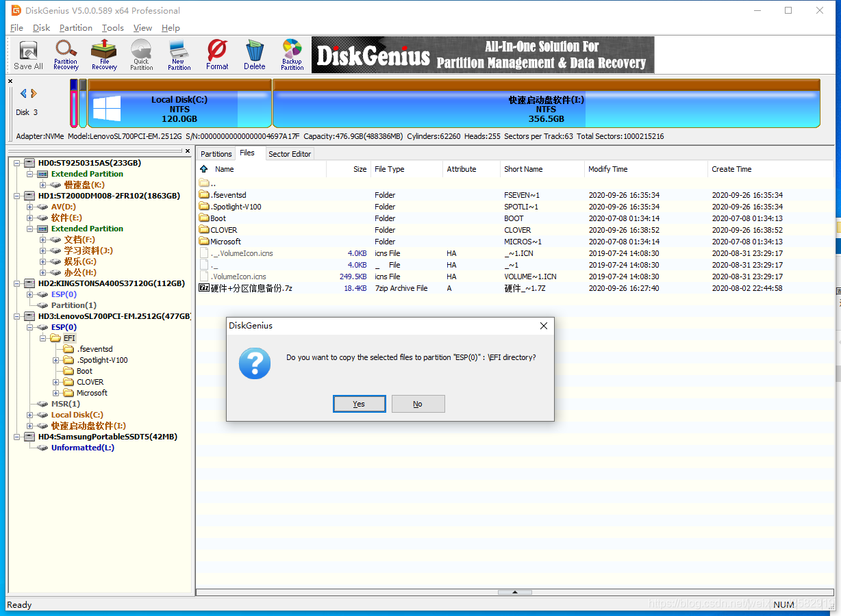Open the Backup Partition tool

pyautogui.click(x=292, y=55)
